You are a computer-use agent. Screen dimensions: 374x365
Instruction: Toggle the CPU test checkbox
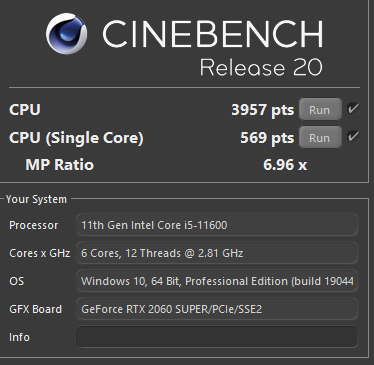pyautogui.click(x=353, y=109)
